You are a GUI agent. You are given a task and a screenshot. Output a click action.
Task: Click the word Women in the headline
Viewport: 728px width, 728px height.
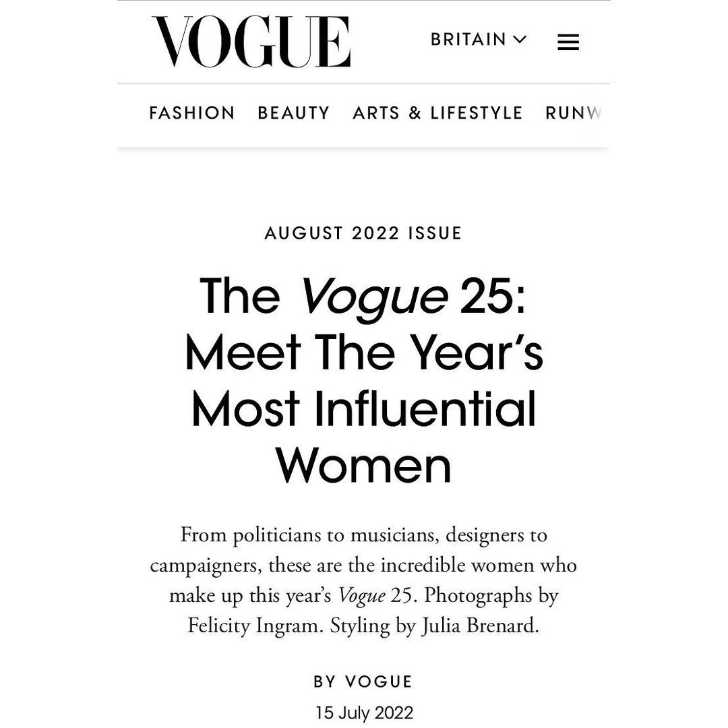pyautogui.click(x=363, y=466)
